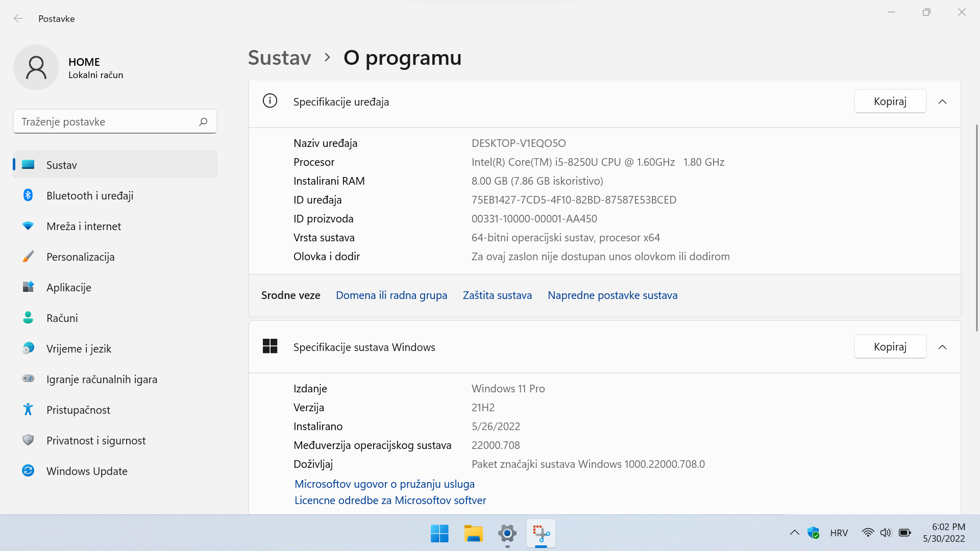Viewport: 980px width, 551px height.
Task: Click the ID uređaja value 75EB1427
Action: (574, 199)
